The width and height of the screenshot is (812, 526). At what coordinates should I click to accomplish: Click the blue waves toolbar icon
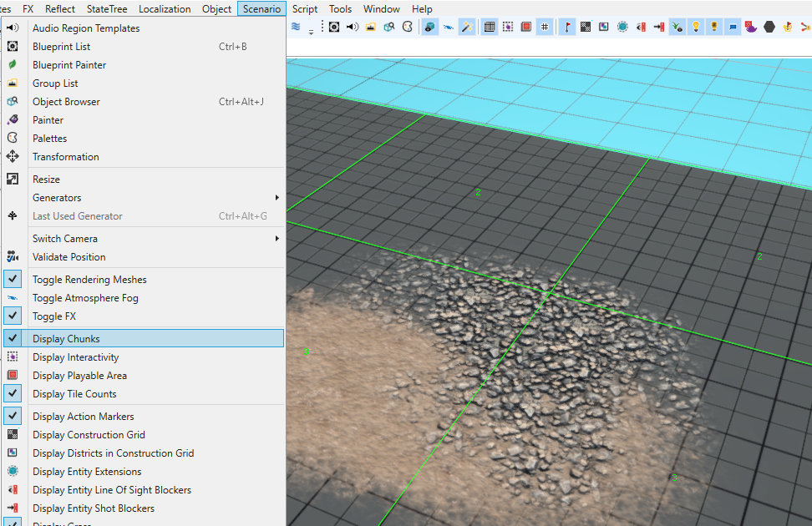[296, 27]
